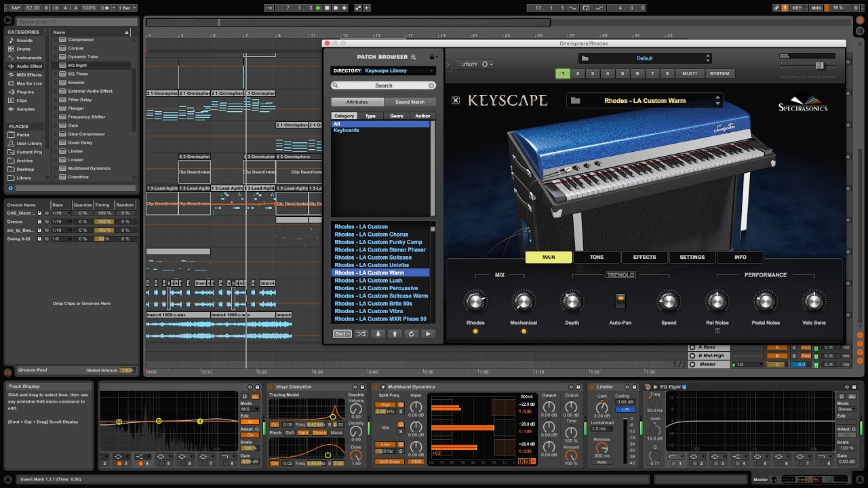
Task: Switch to the Effects tab
Action: click(x=644, y=257)
